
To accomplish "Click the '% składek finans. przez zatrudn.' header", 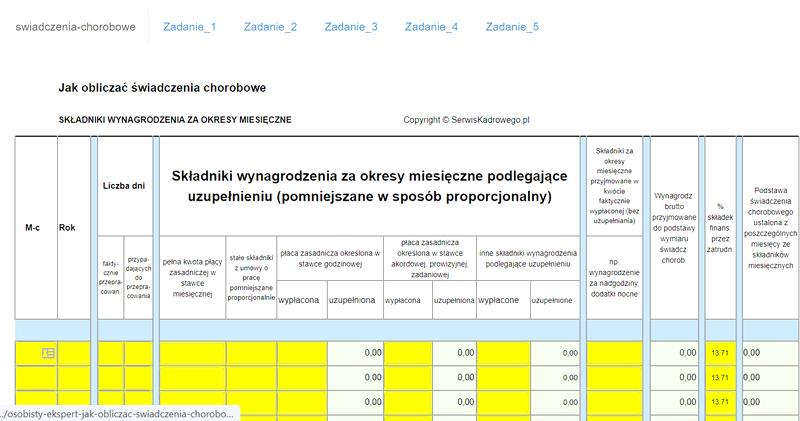I will click(720, 228).
